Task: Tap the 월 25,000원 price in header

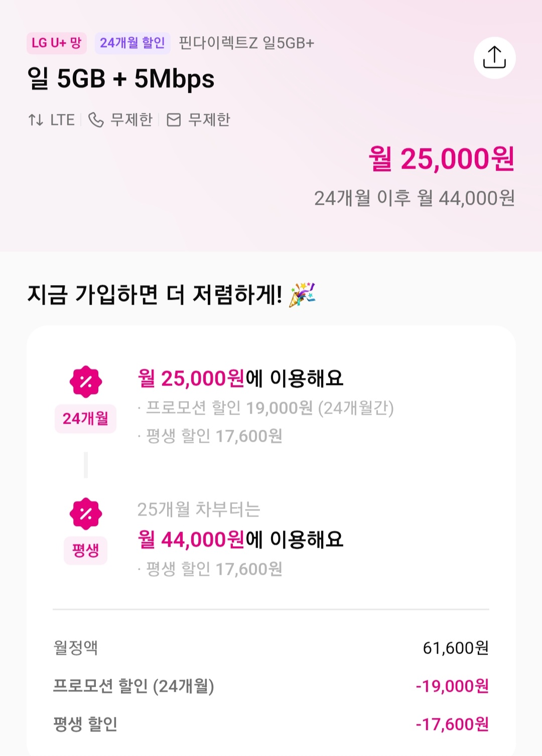Action: point(442,159)
